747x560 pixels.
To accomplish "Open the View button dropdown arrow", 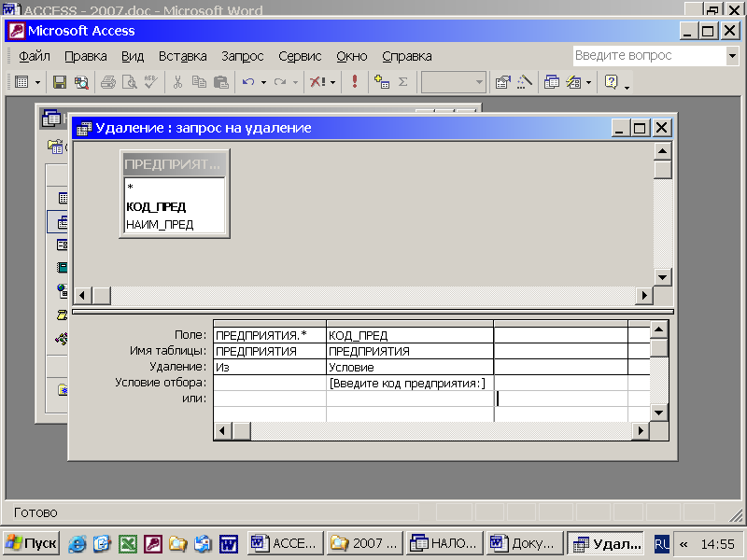I will (37, 82).
